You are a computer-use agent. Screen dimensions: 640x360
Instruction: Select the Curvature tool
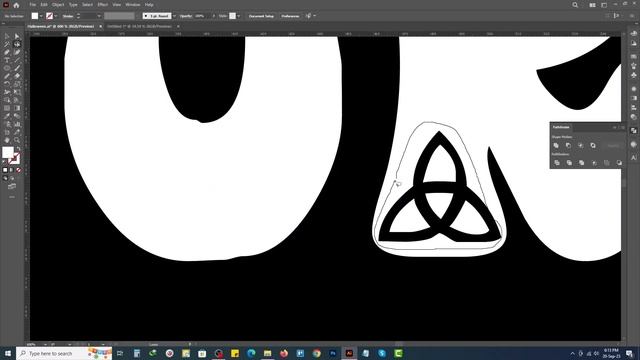tap(17, 52)
